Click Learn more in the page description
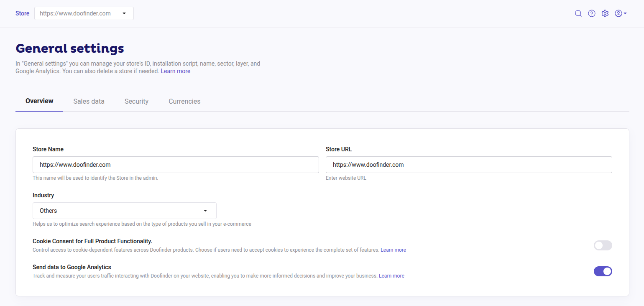This screenshot has width=644, height=306. coord(175,71)
